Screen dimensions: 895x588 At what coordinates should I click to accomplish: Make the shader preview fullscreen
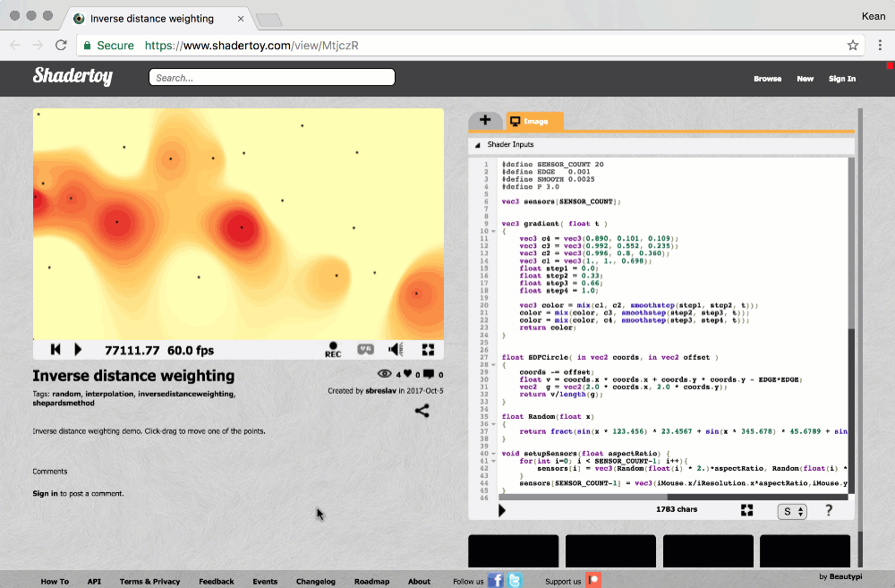click(x=428, y=350)
